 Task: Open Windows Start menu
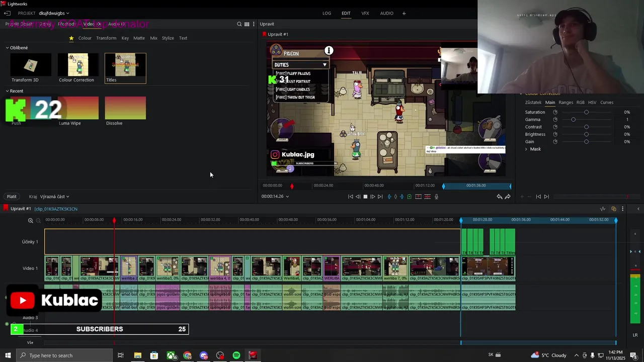8,355
